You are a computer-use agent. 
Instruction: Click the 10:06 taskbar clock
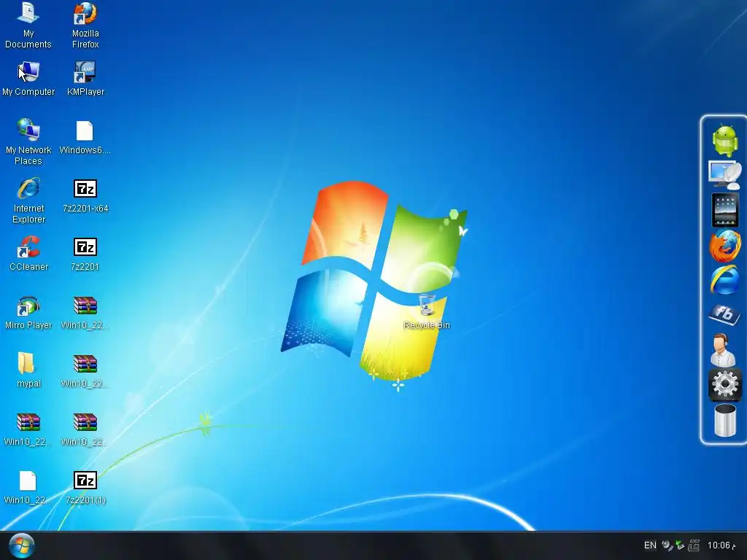(721, 545)
